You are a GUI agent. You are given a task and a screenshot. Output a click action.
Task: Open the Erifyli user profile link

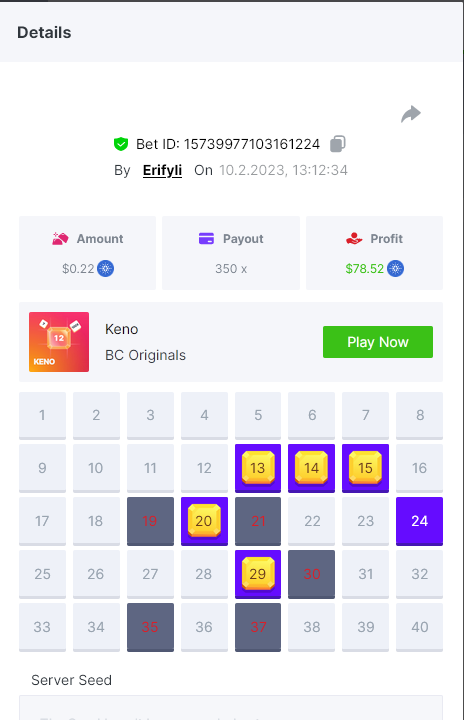coord(162,170)
